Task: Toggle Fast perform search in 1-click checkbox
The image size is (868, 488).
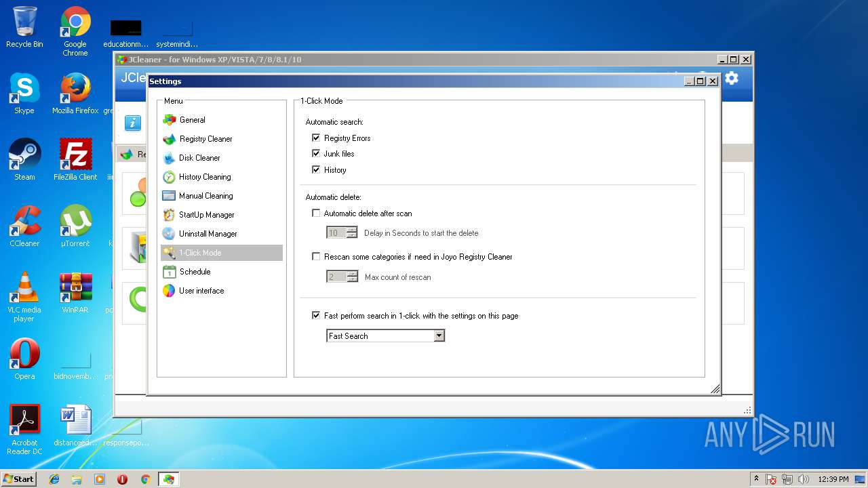Action: pos(316,315)
